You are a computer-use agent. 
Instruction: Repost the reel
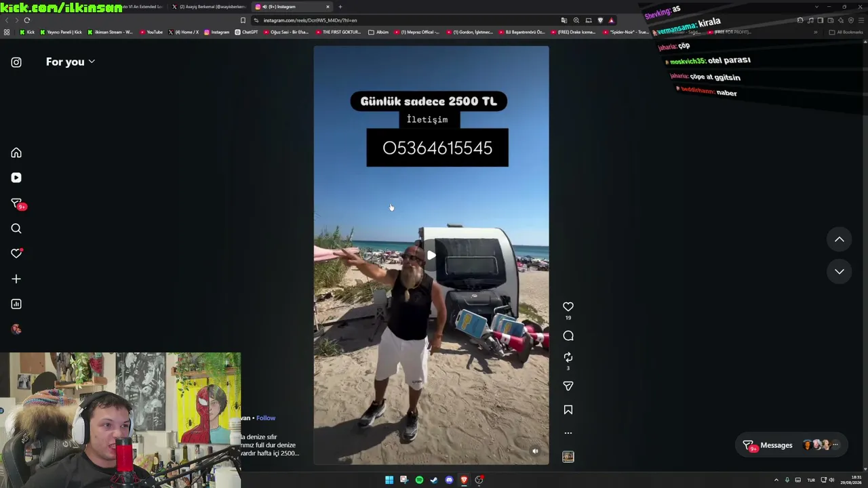click(568, 357)
